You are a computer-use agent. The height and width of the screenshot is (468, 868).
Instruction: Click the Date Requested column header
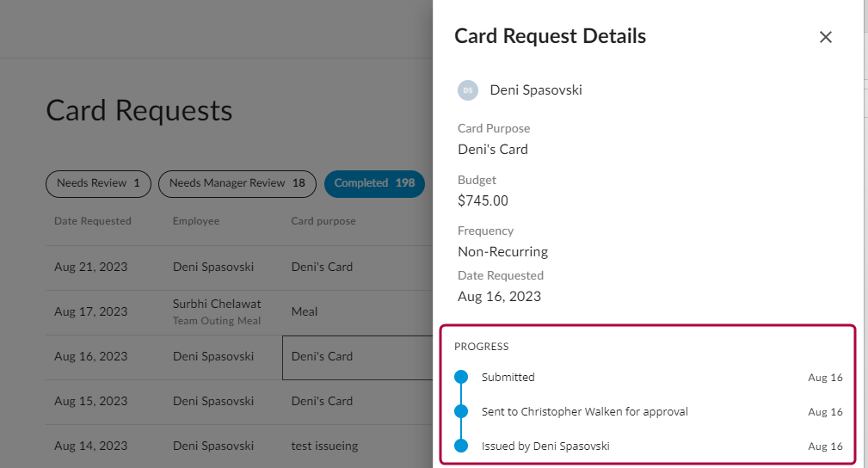(93, 221)
